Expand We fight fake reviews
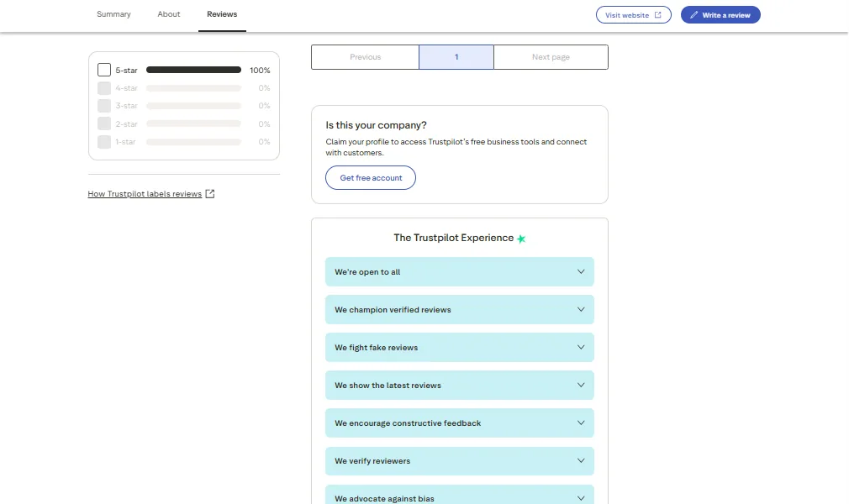 click(x=460, y=348)
